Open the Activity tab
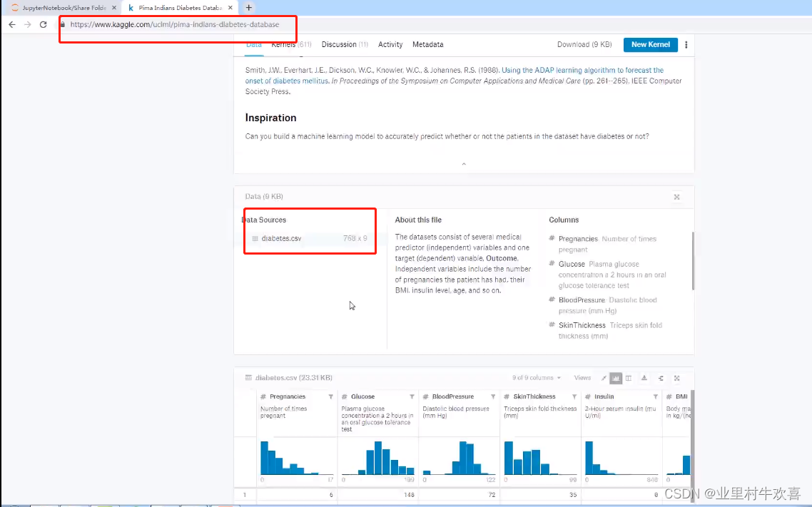Screen dimensions: 812x507 click(390, 44)
